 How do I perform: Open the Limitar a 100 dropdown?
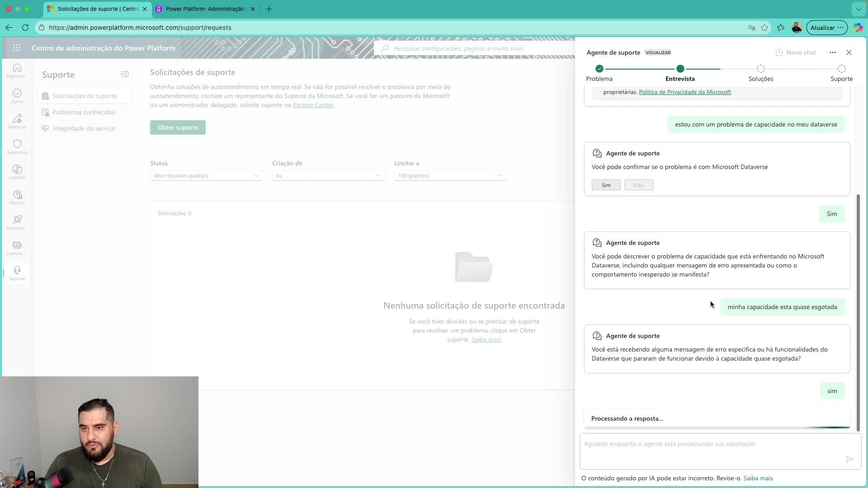(450, 175)
